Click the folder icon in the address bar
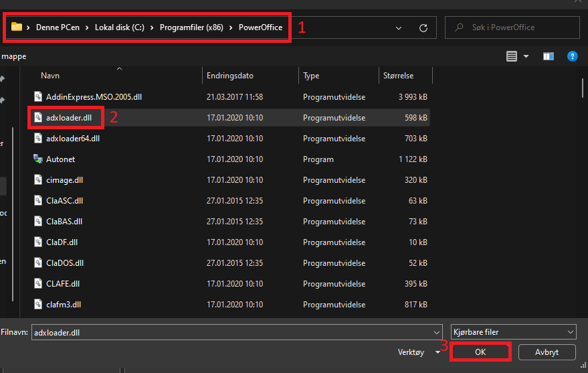Screen dimensions: 588x373 [x=17, y=27]
